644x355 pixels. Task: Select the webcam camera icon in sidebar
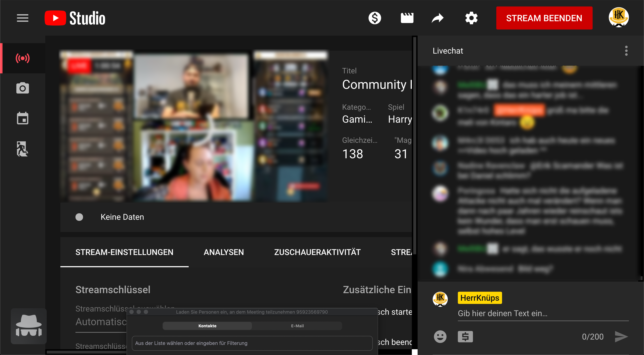[22, 88]
